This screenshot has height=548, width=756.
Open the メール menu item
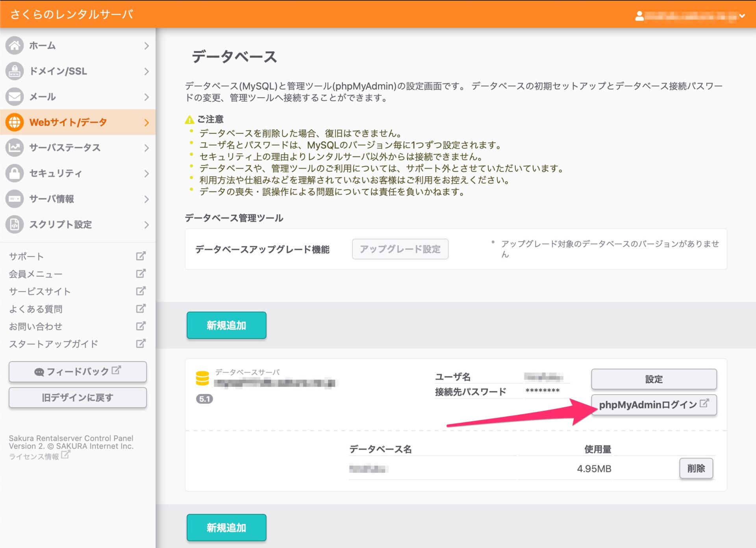coord(43,97)
